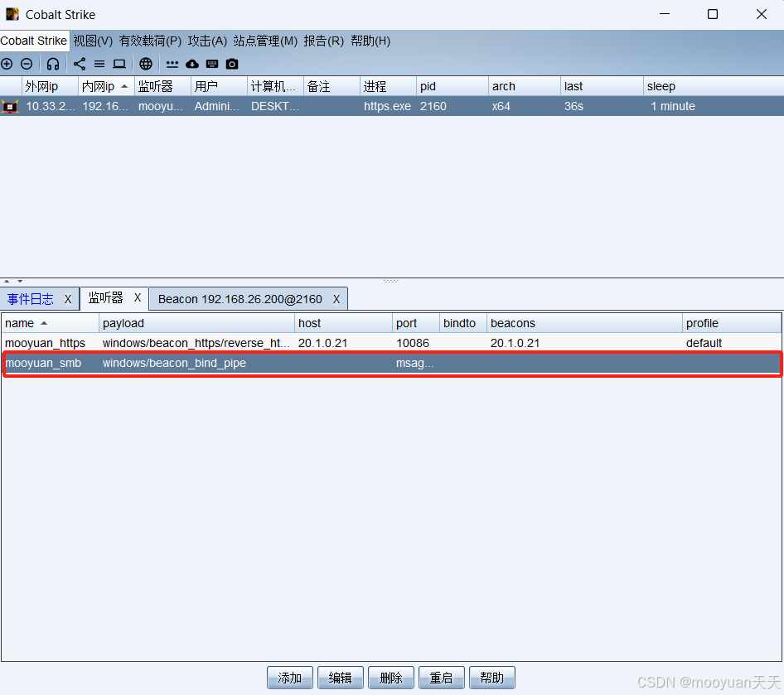
Task: Sort sessions by last column
Action: tap(602, 86)
